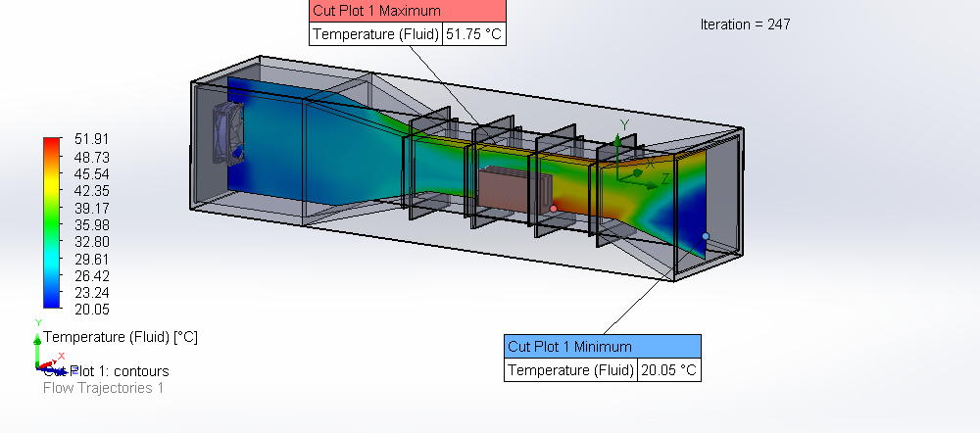Image resolution: width=980 pixels, height=433 pixels.
Task: Click the blue minimum point marker on plot
Action: tap(706, 236)
